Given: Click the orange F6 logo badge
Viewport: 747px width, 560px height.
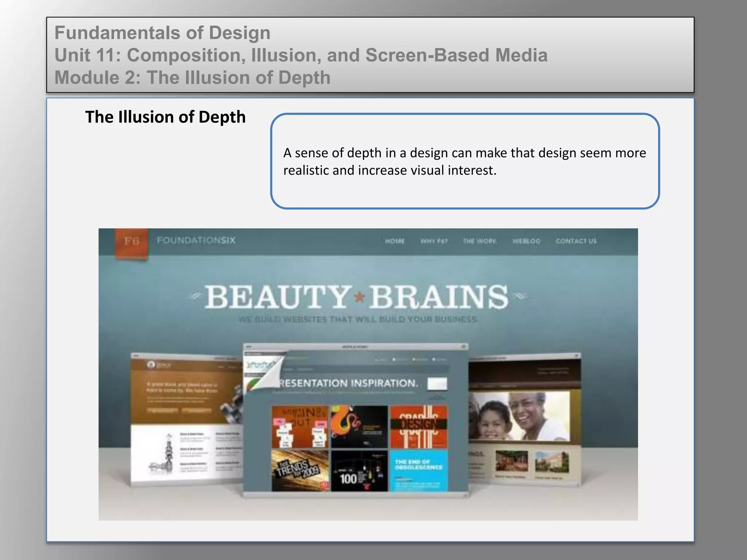Looking at the screenshot, I should pyautogui.click(x=131, y=242).
